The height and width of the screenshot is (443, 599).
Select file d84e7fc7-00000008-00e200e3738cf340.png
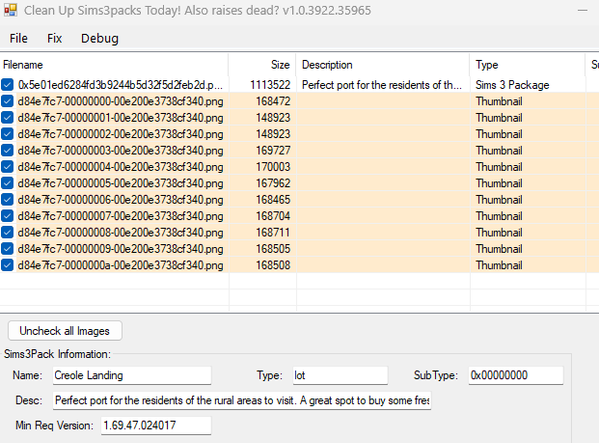pos(120,233)
